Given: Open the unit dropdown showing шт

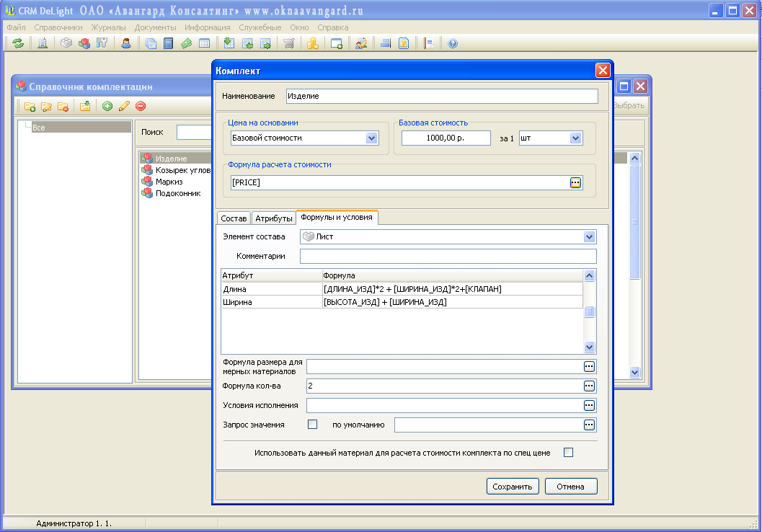Looking at the screenshot, I should point(575,138).
